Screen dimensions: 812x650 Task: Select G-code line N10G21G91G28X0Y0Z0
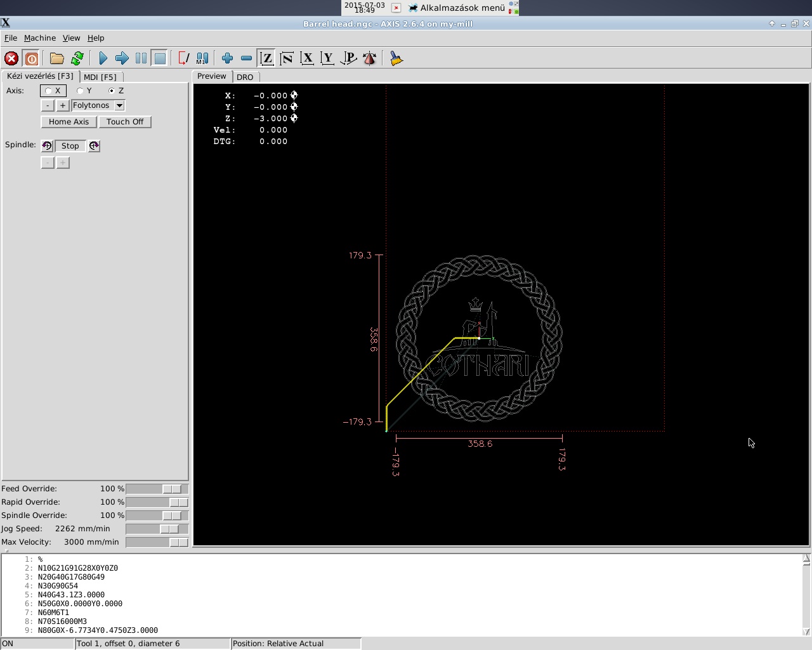pos(77,568)
